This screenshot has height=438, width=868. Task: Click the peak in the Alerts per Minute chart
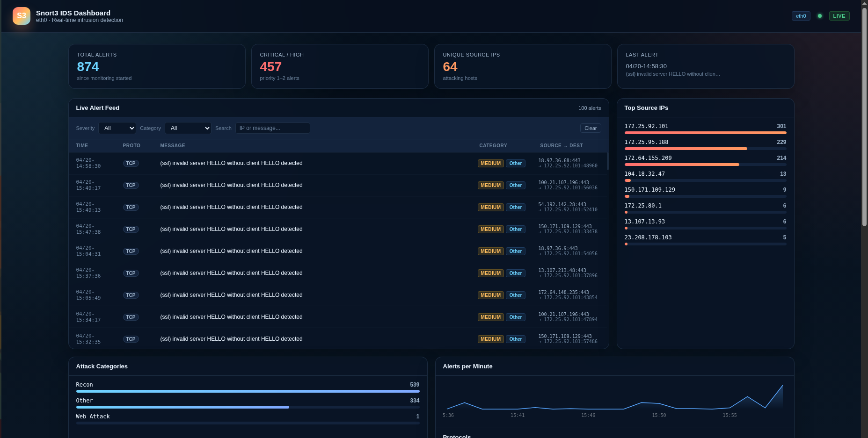[782, 386]
